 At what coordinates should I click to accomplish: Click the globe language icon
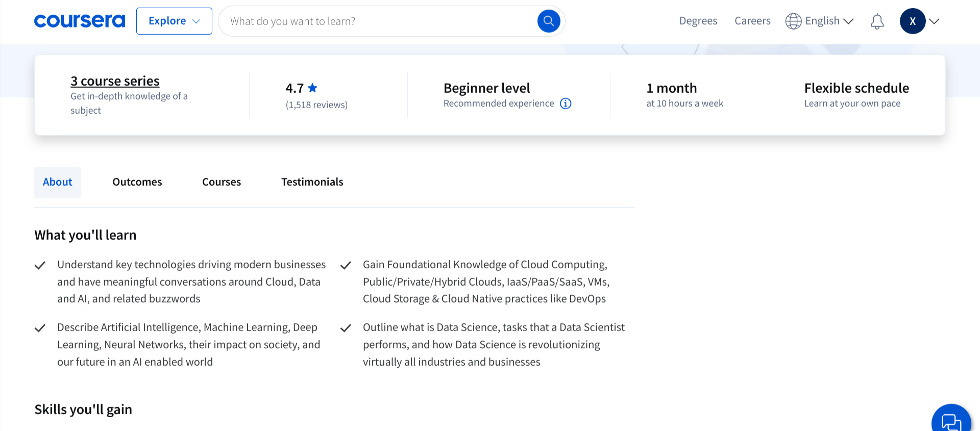pos(793,21)
